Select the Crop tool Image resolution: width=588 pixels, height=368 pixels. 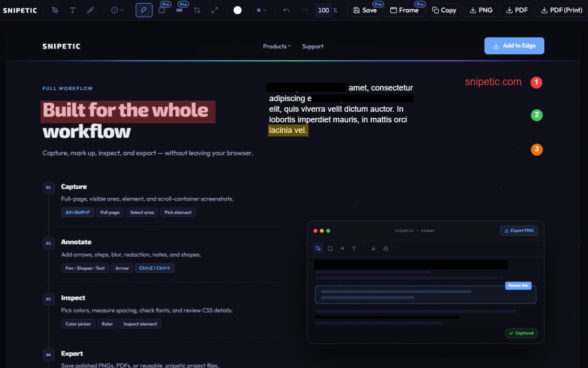point(197,10)
